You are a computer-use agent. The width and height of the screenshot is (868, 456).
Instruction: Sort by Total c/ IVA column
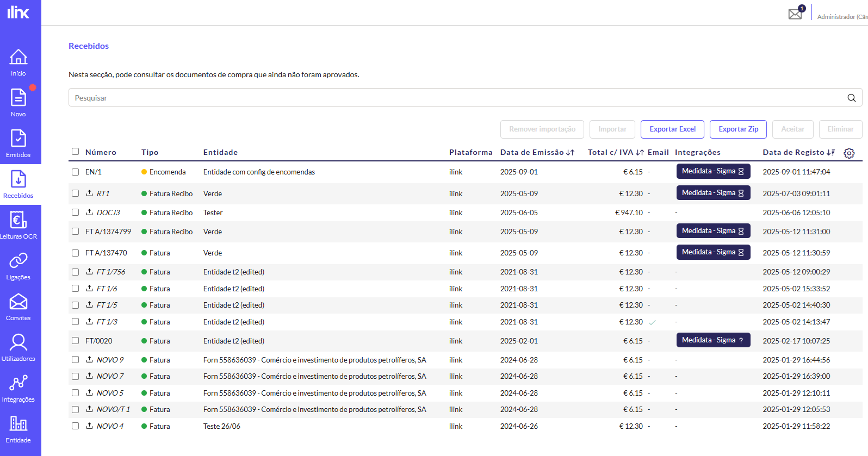pyautogui.click(x=640, y=153)
